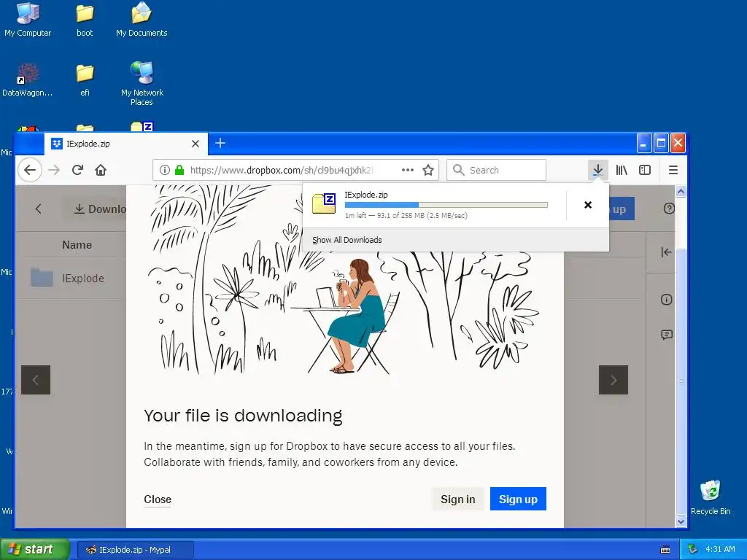747x560 pixels.
Task: Focus the browser Search box
Action: [x=496, y=170]
